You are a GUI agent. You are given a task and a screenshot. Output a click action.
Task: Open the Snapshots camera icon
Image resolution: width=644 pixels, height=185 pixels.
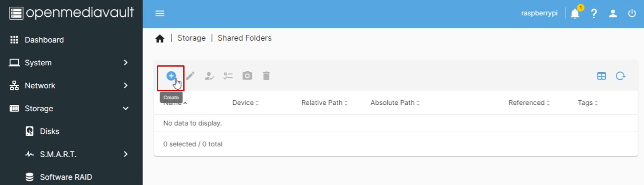click(x=247, y=76)
